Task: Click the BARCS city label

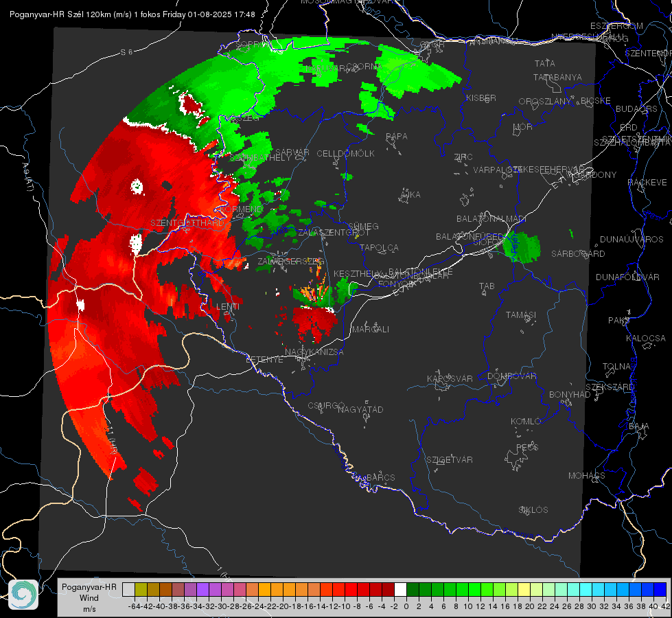Action: pyautogui.click(x=380, y=477)
